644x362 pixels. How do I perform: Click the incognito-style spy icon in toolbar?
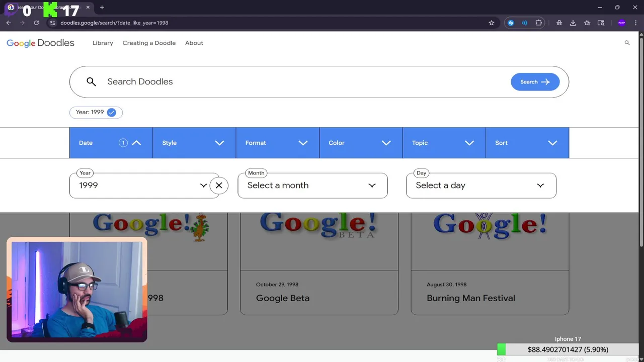pyautogui.click(x=559, y=23)
